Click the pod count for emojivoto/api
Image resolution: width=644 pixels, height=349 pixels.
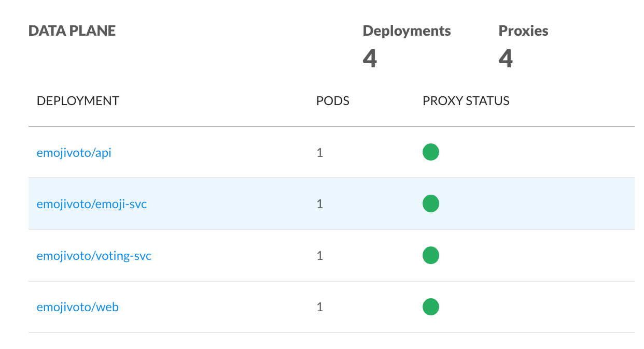319,153
